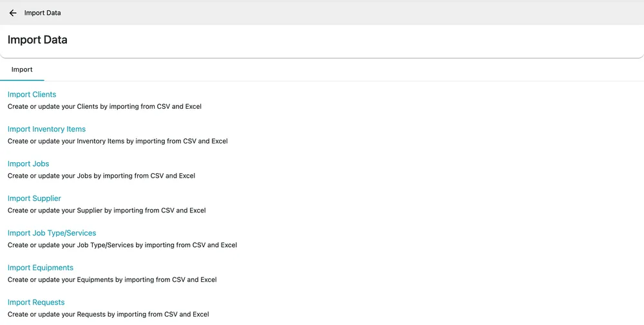Screen dimensions: 644x325
Task: Click description 'Create or update your Job Type/Services'
Action: (122, 245)
